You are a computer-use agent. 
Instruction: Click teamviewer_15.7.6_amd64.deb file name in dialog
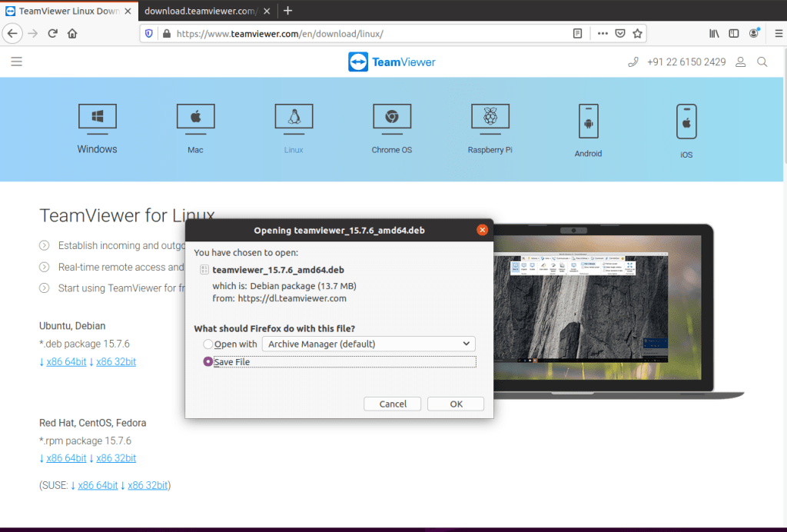(278, 270)
